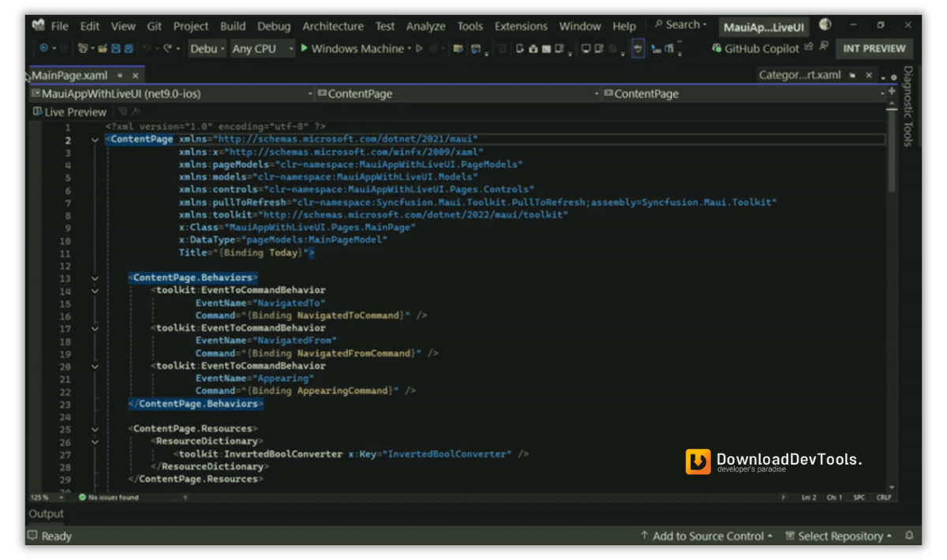Open the Analyze menu

pos(426,27)
